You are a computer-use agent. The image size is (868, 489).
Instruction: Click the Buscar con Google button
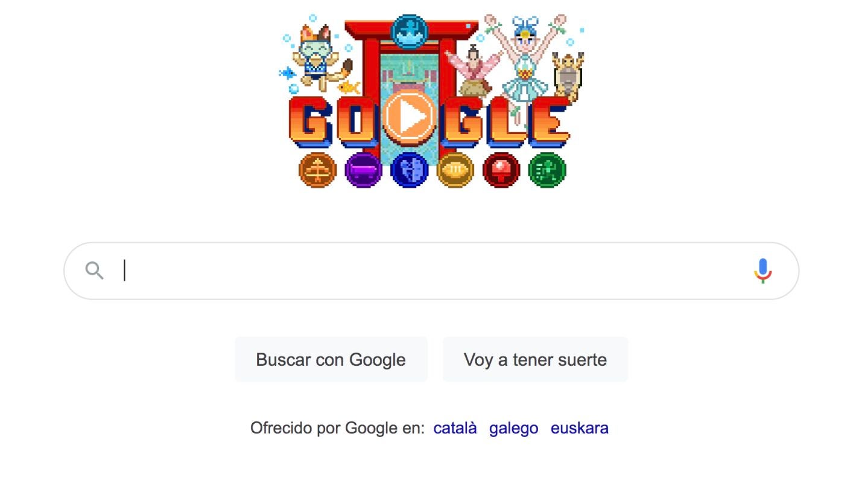point(331,360)
